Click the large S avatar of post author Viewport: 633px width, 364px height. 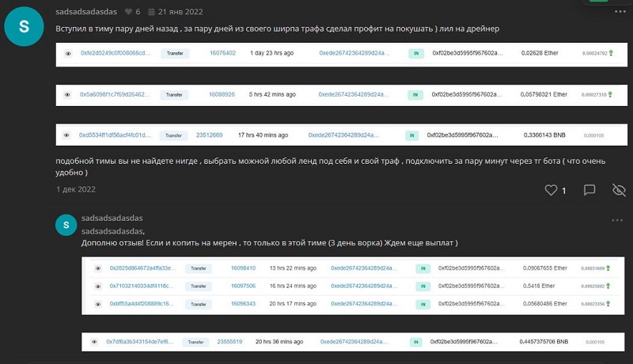(x=24, y=26)
